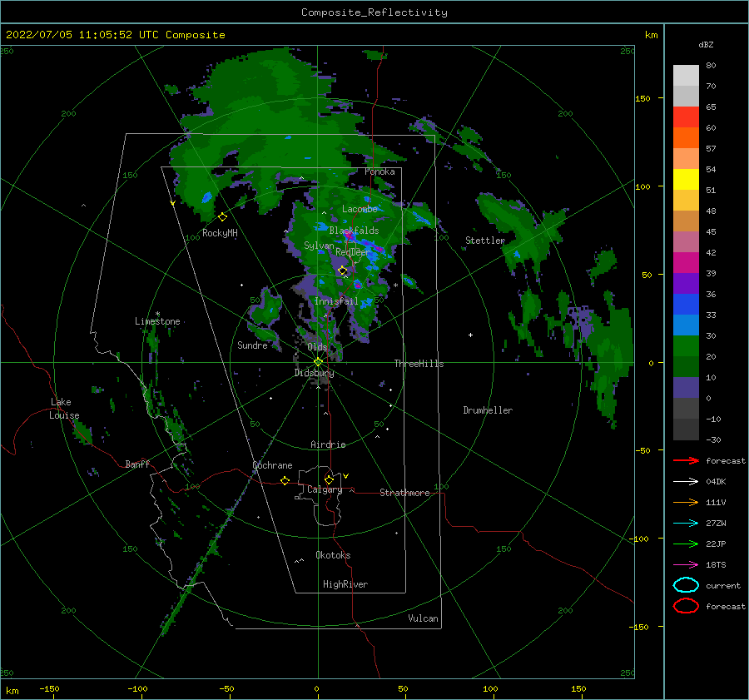Select the yellow 54 dBZ color swatch
749x700 pixels.
pos(686,179)
